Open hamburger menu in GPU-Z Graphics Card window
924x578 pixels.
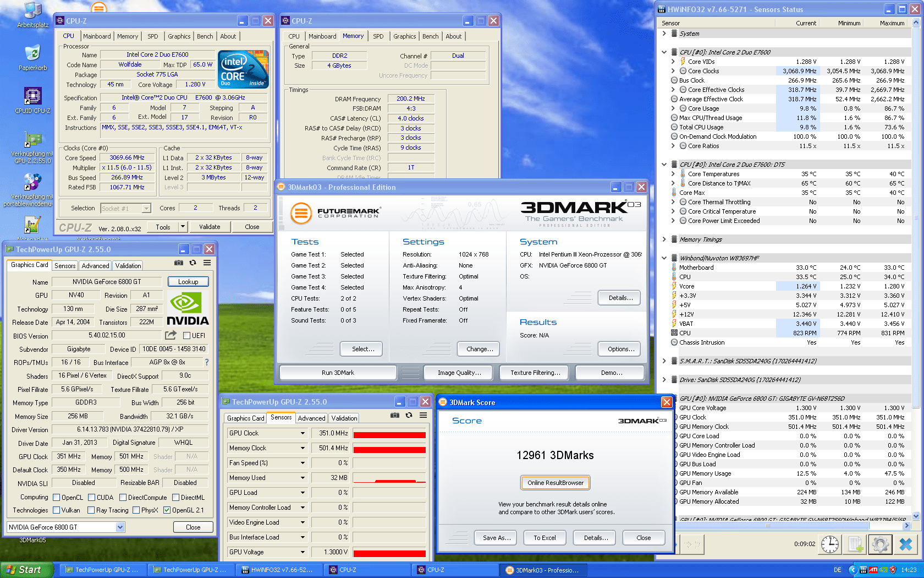[x=207, y=263]
